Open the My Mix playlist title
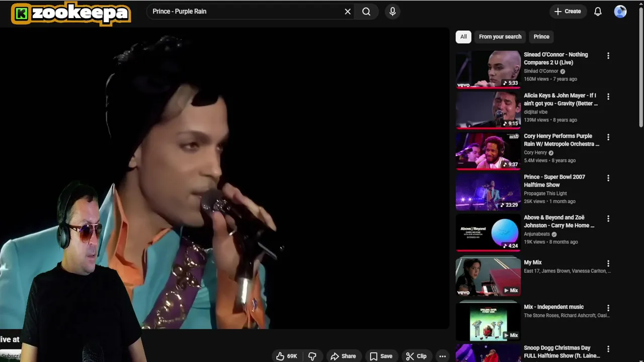The image size is (644, 362). coord(533,262)
